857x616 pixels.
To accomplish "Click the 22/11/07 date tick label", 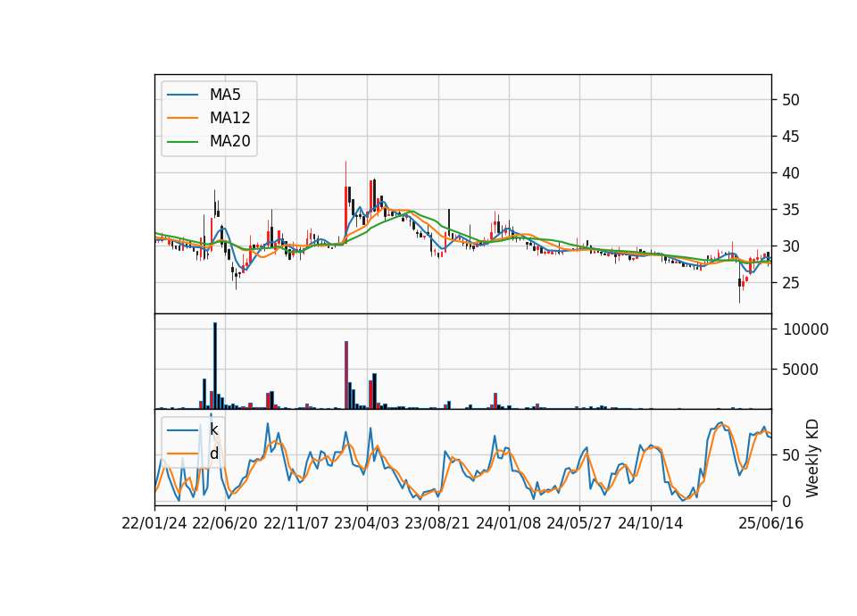I will [296, 523].
